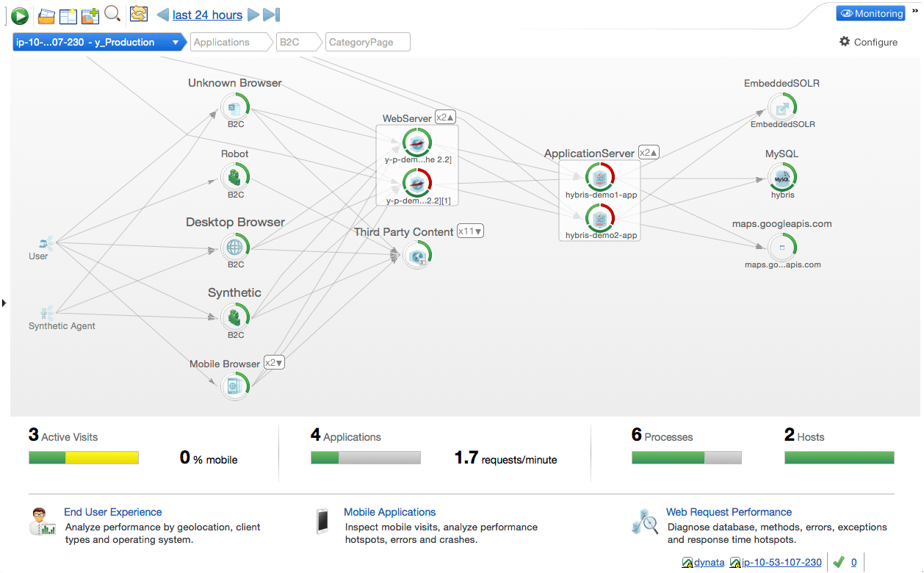Expand the Third Party Content x11 group
The width and height of the screenshot is (924, 573).
[470, 231]
